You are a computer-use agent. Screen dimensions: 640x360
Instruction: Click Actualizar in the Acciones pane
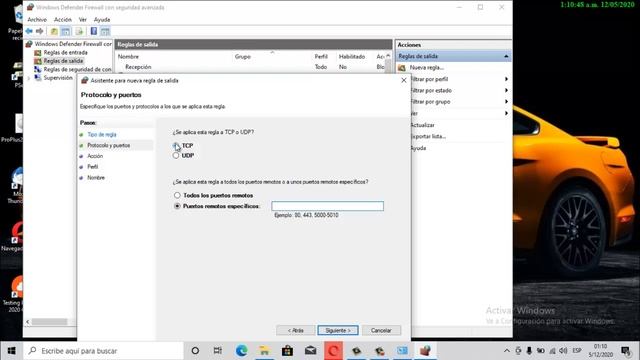coord(422,125)
